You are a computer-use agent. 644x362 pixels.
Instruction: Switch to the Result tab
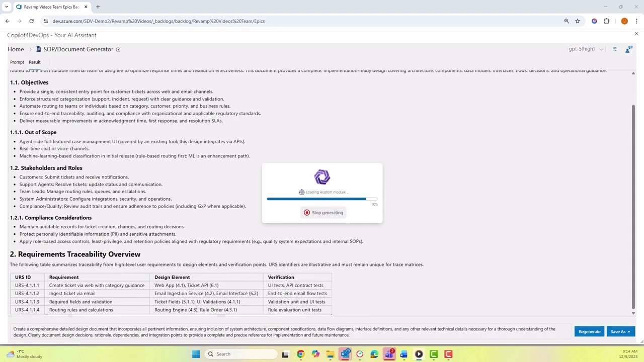coord(35,62)
